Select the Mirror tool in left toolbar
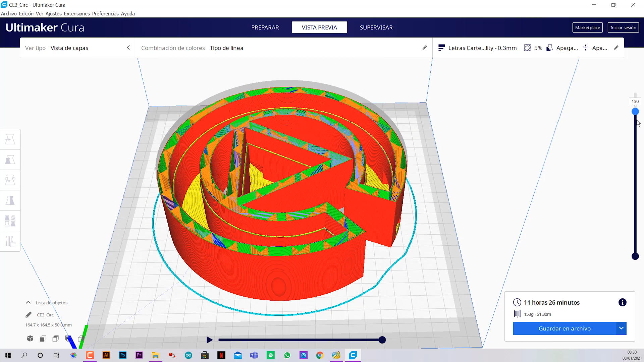 pyautogui.click(x=10, y=200)
